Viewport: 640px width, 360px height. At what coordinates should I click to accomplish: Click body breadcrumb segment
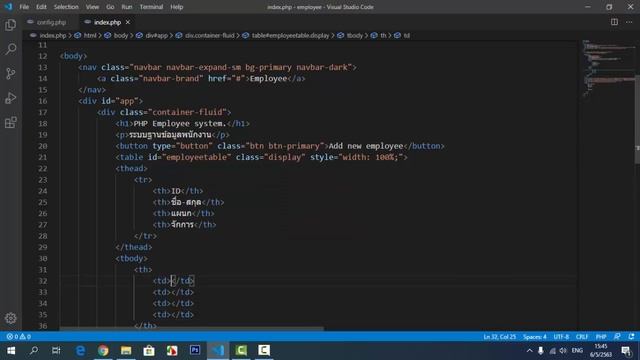coord(121,36)
